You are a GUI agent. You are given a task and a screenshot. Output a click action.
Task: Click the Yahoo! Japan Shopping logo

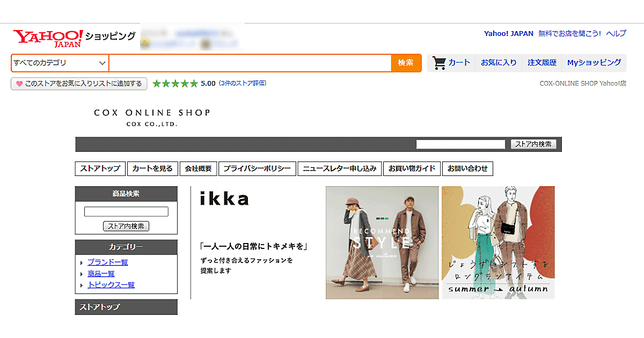tap(74, 38)
